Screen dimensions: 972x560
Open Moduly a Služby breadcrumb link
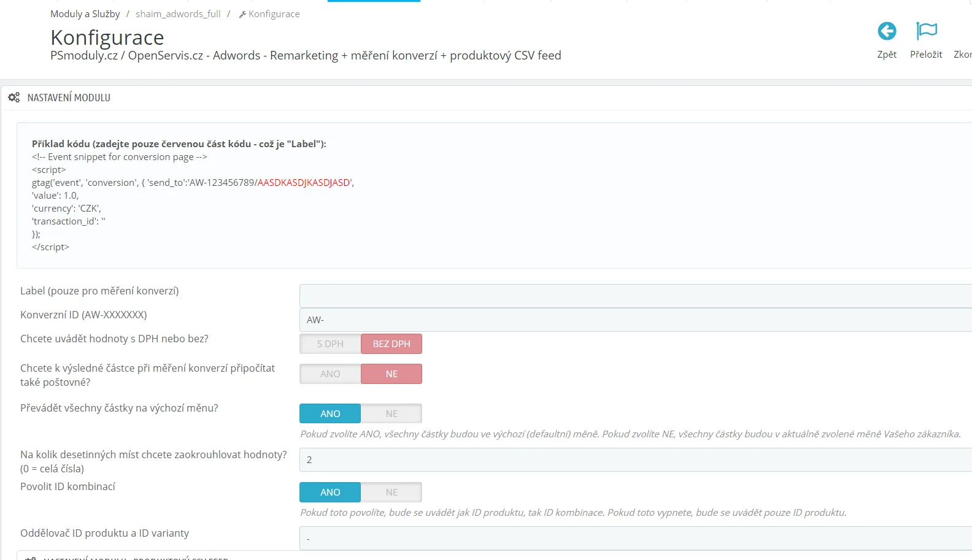85,14
